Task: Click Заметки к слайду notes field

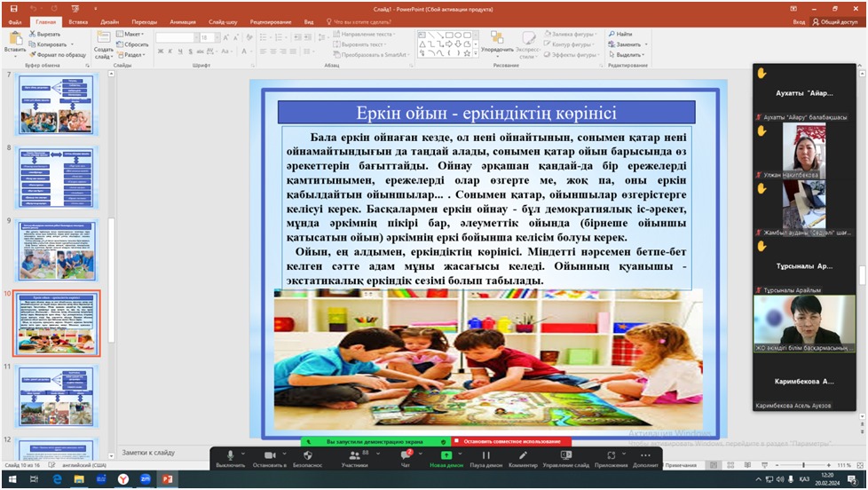Action: [148, 453]
